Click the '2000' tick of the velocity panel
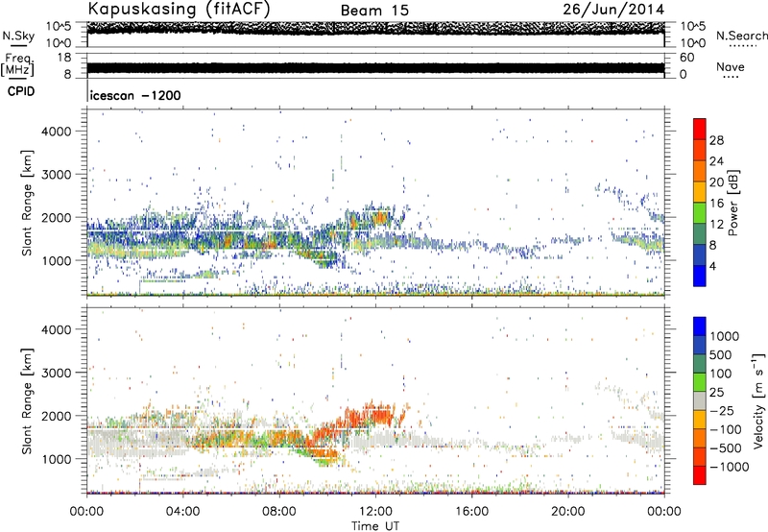768x532 pixels. 57,416
